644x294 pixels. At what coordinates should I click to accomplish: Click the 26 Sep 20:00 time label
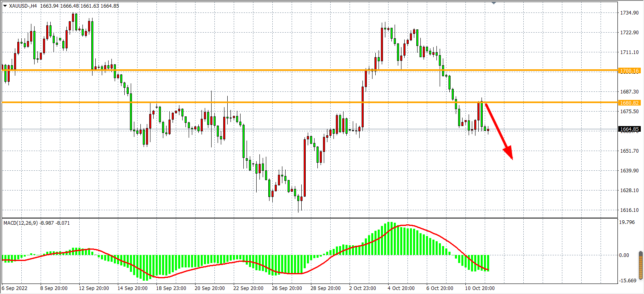pos(287,288)
